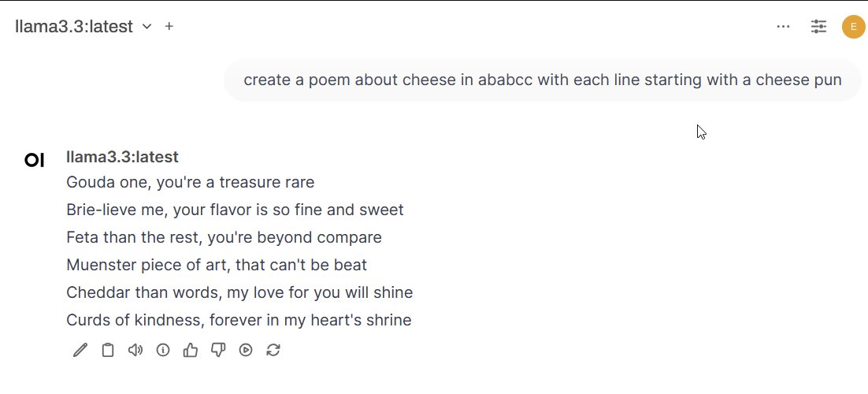Show generation info with the circled-i icon

tap(163, 350)
